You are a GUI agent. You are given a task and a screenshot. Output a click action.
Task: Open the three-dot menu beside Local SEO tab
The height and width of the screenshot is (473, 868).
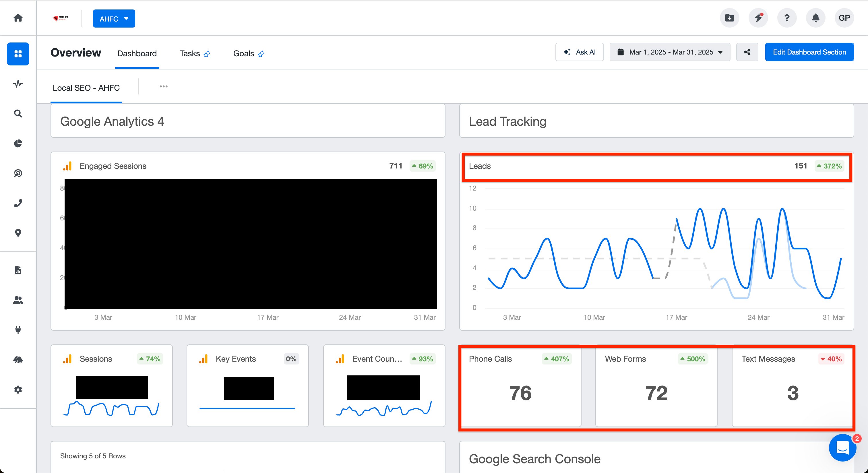(x=164, y=87)
